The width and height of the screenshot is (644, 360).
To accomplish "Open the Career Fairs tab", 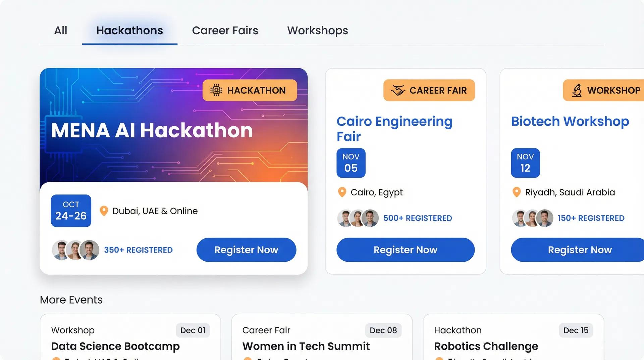I will 225,31.
